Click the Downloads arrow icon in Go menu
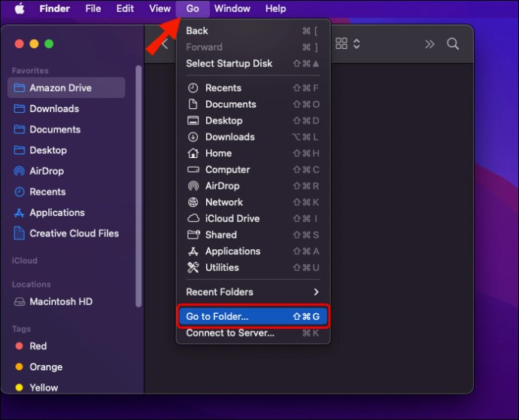This screenshot has height=420, width=519. click(x=193, y=137)
